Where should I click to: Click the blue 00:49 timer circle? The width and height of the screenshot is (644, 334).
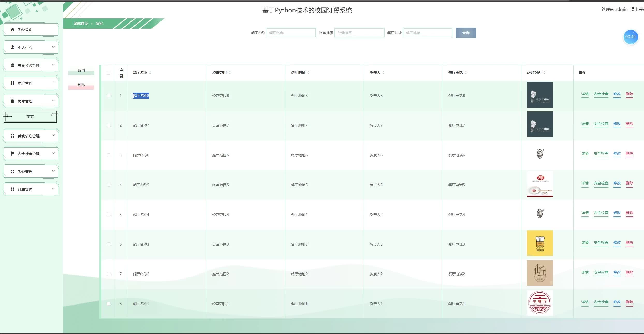(x=630, y=37)
